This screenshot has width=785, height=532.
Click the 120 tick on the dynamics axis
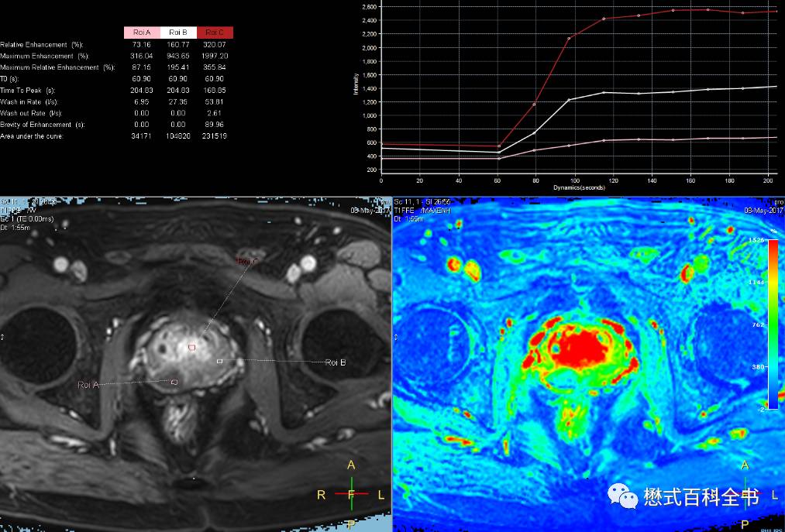tap(613, 180)
